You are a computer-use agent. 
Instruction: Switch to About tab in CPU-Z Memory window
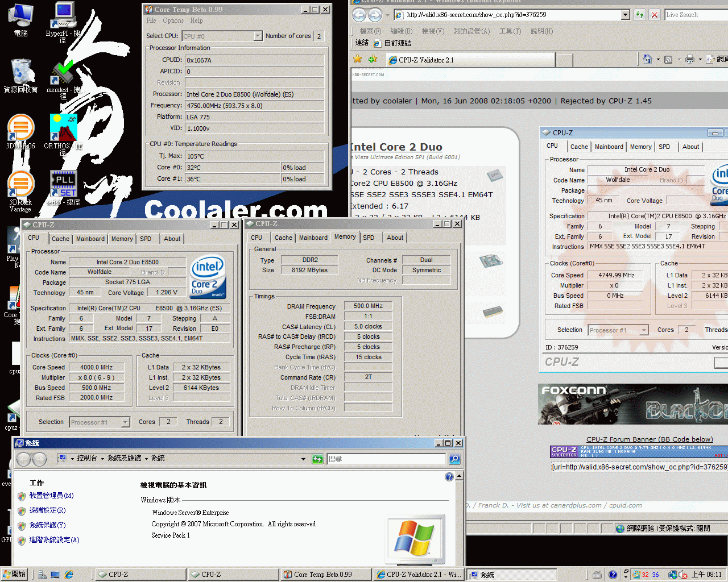(395, 238)
